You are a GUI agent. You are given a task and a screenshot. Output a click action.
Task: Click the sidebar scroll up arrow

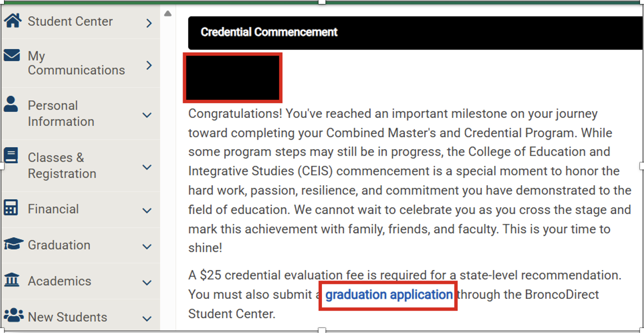(168, 13)
